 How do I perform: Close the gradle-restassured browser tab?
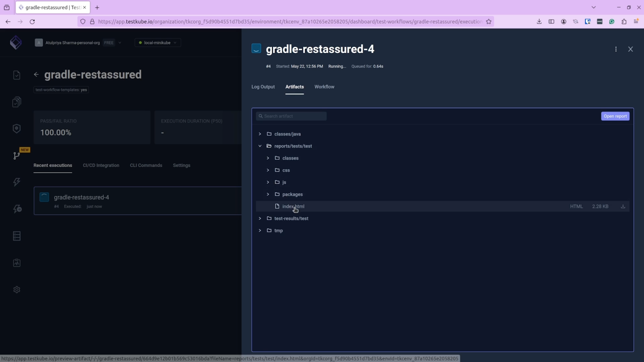pos(85,7)
